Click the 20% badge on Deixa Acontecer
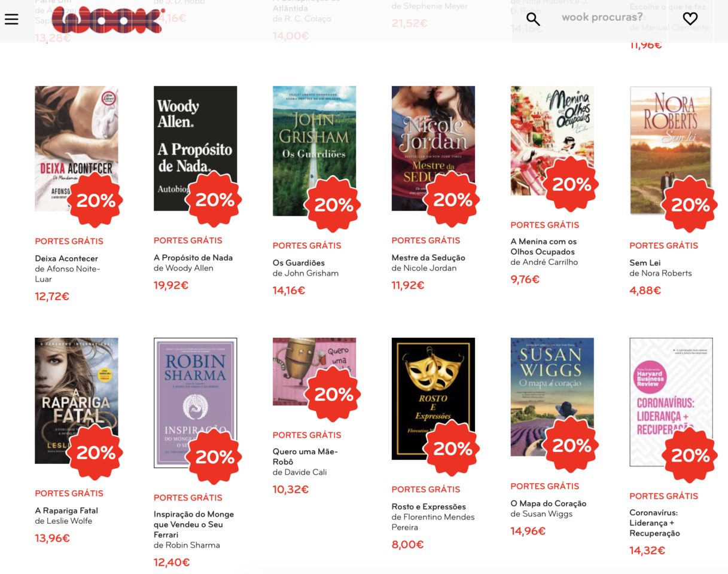This screenshot has width=728, height=574. (x=96, y=201)
